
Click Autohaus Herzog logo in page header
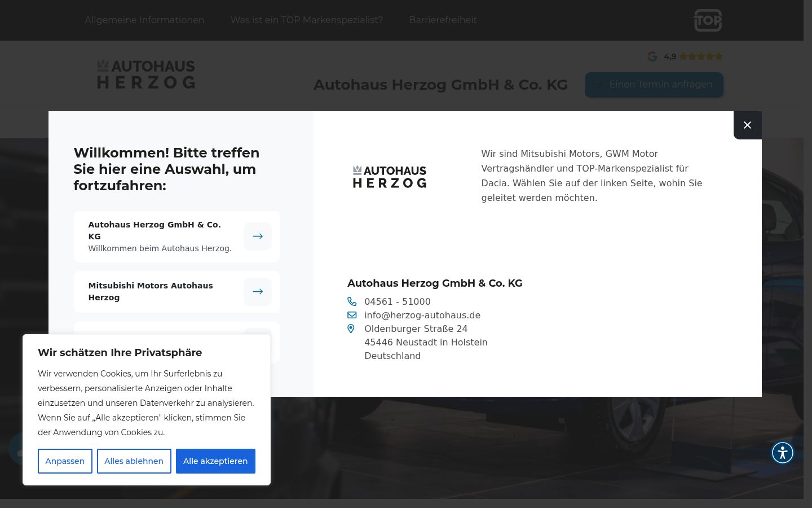click(x=146, y=75)
